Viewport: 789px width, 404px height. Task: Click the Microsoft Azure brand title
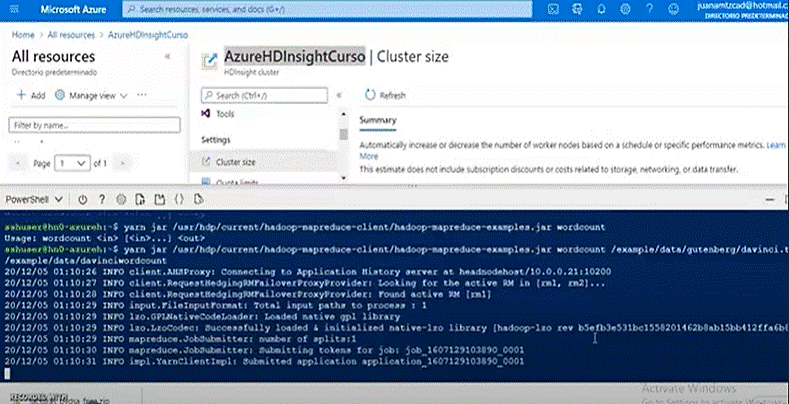point(73,10)
